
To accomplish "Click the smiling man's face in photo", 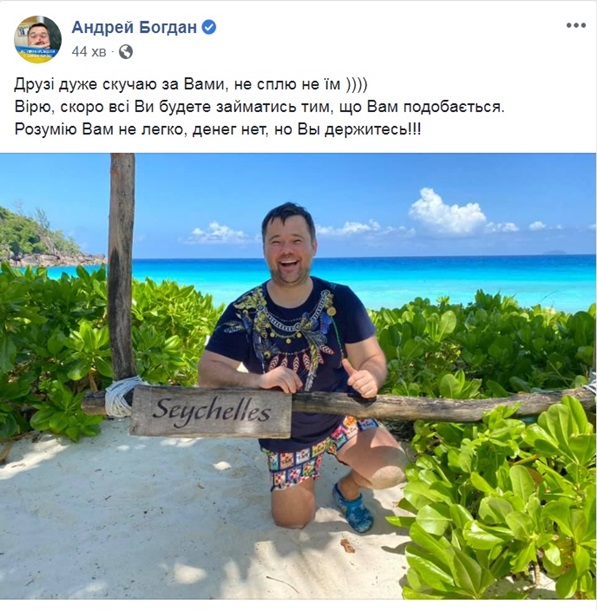I will 288,249.
